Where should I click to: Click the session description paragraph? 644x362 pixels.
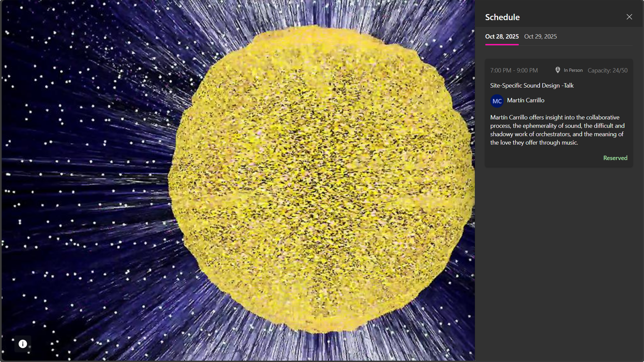pyautogui.click(x=557, y=130)
